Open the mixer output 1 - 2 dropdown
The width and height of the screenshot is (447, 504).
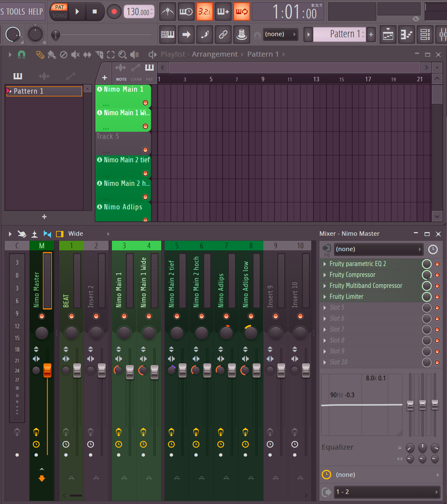(387, 492)
